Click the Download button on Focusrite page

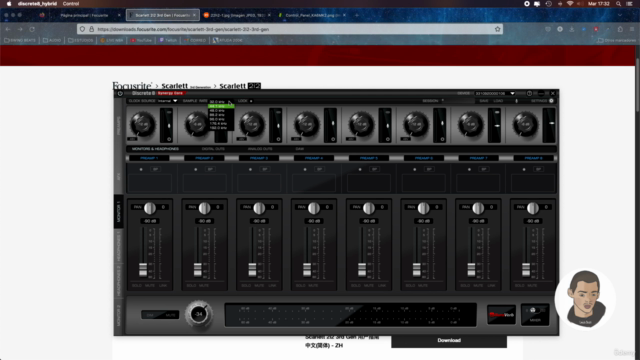(x=449, y=340)
